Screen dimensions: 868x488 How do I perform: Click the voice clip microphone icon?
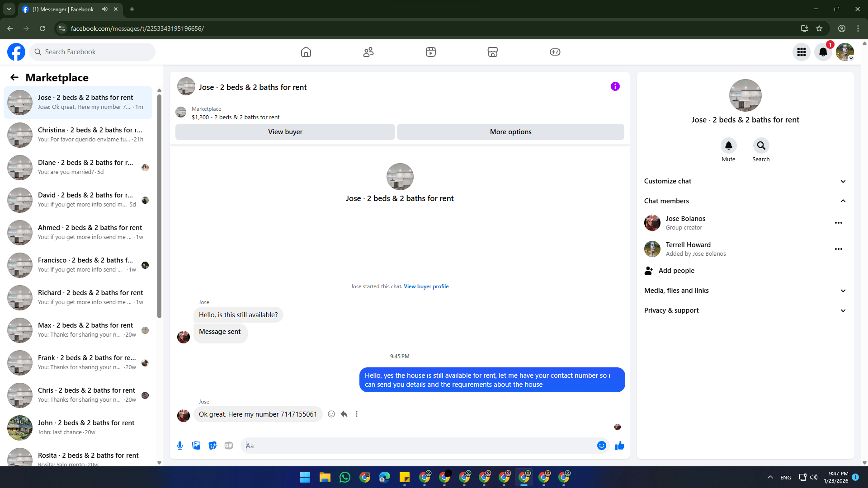click(180, 446)
